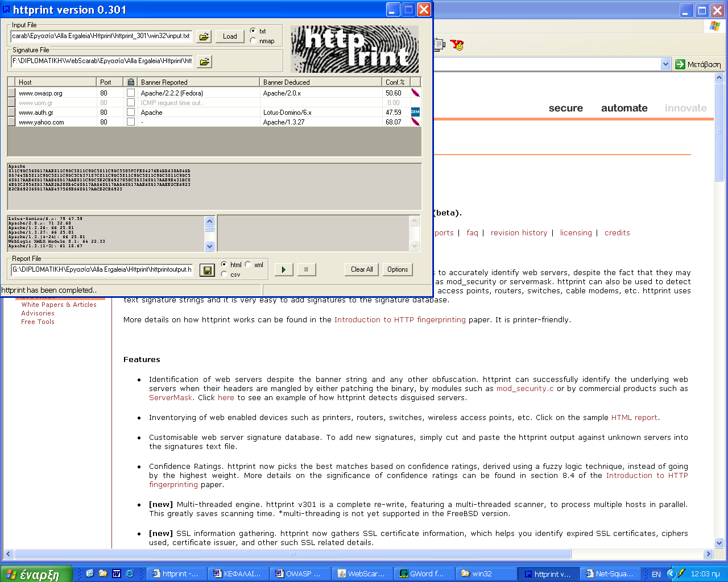
Task: Sort table by Port column header
Action: click(x=110, y=82)
